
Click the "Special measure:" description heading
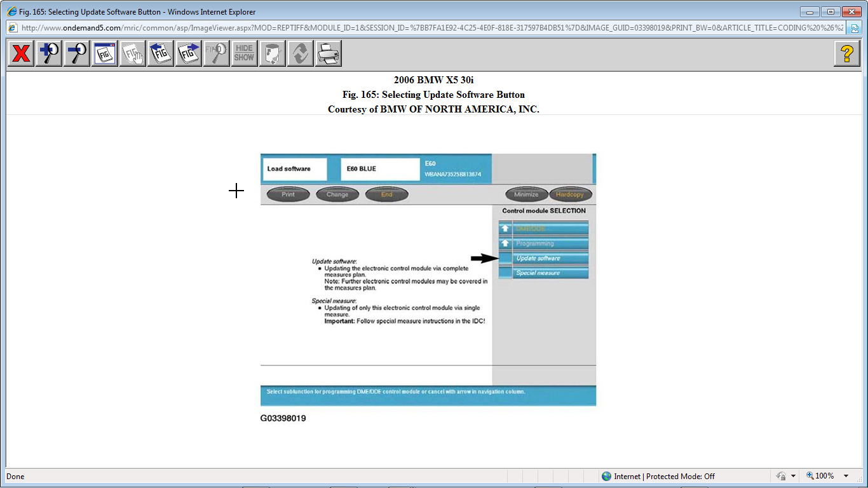[x=334, y=301]
